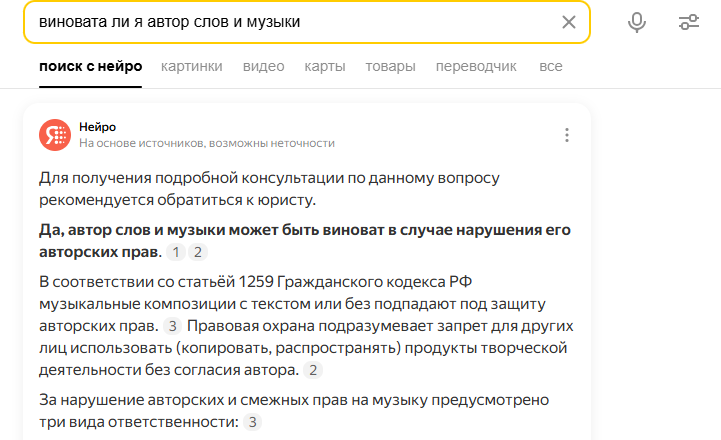The height and width of the screenshot is (440, 721).
Task: Open the 'все' services tab
Action: pos(551,67)
